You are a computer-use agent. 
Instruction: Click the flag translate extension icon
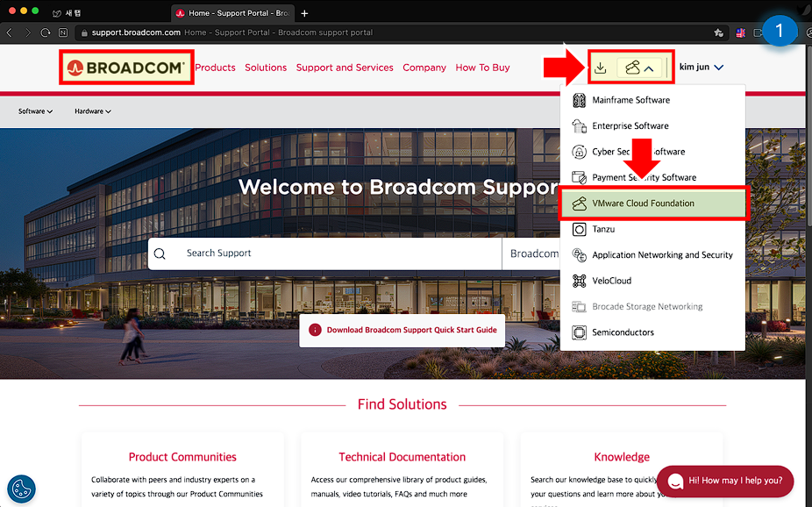741,32
